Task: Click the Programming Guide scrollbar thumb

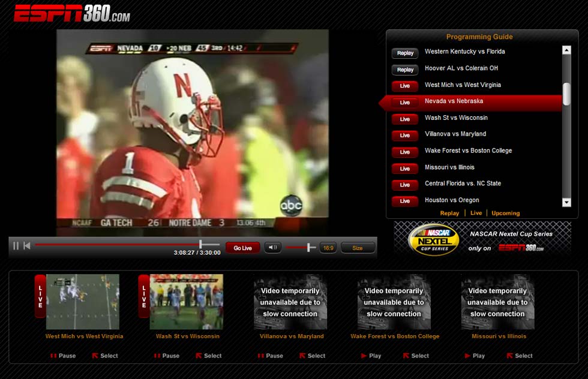Action: click(566, 94)
